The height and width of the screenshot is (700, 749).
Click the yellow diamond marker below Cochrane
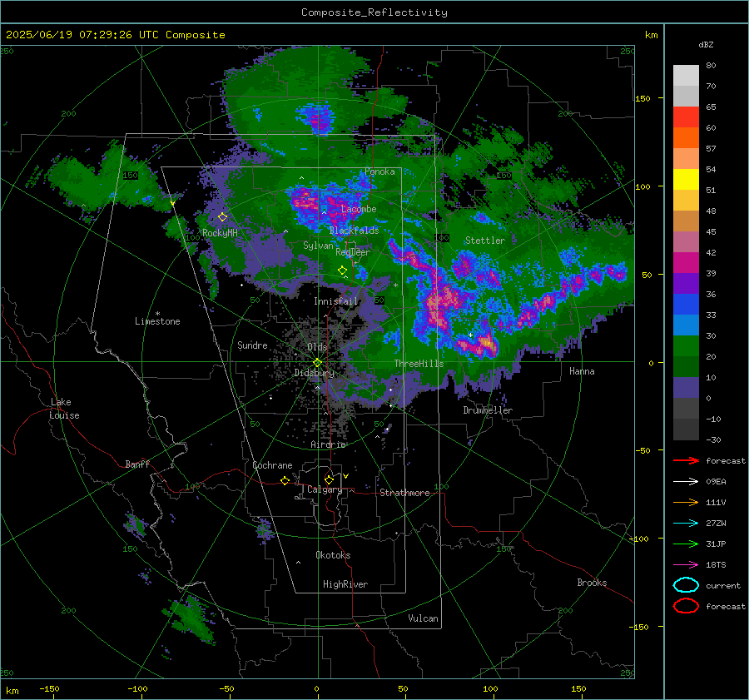(285, 480)
